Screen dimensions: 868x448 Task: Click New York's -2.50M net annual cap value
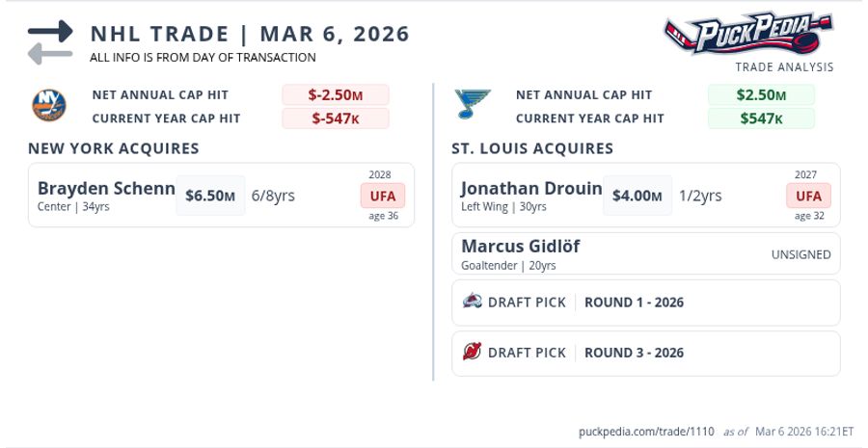(x=335, y=94)
